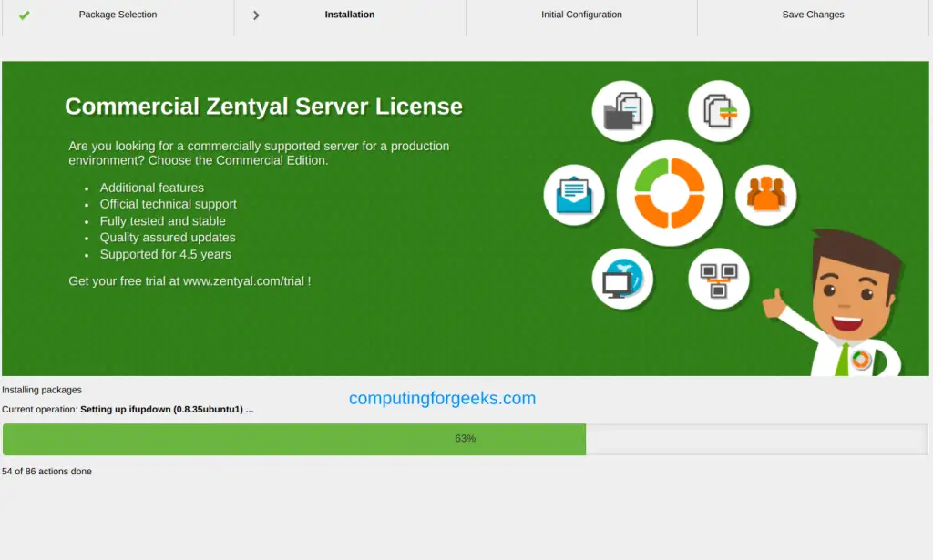This screenshot has height=560, width=933.
Task: Click the chevron arrow before Installation step
Action: [256, 15]
